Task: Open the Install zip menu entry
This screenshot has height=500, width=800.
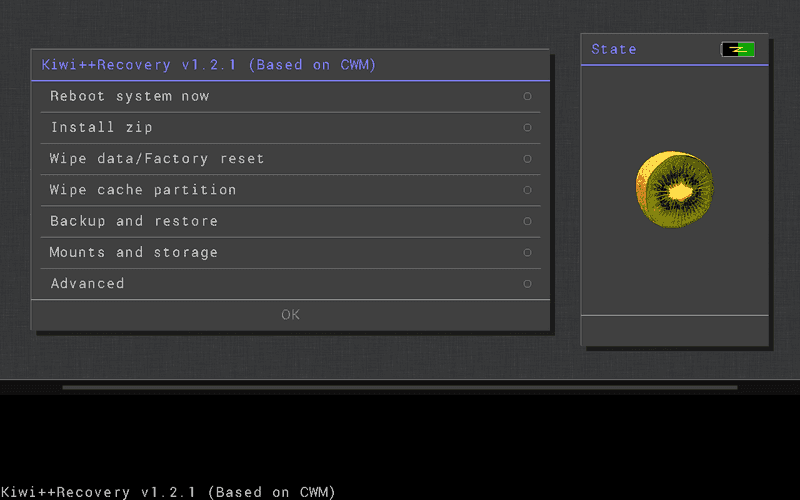Action: pyautogui.click(x=290, y=128)
